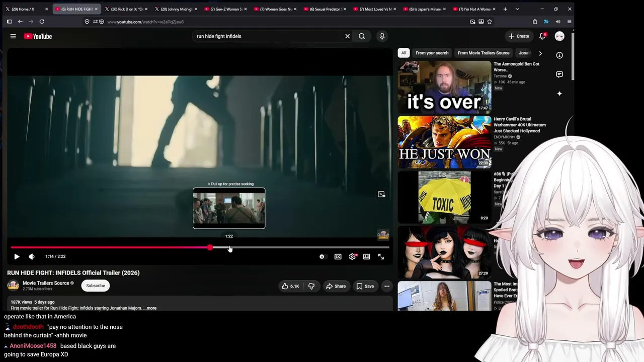Dislike the video

pos(311,286)
